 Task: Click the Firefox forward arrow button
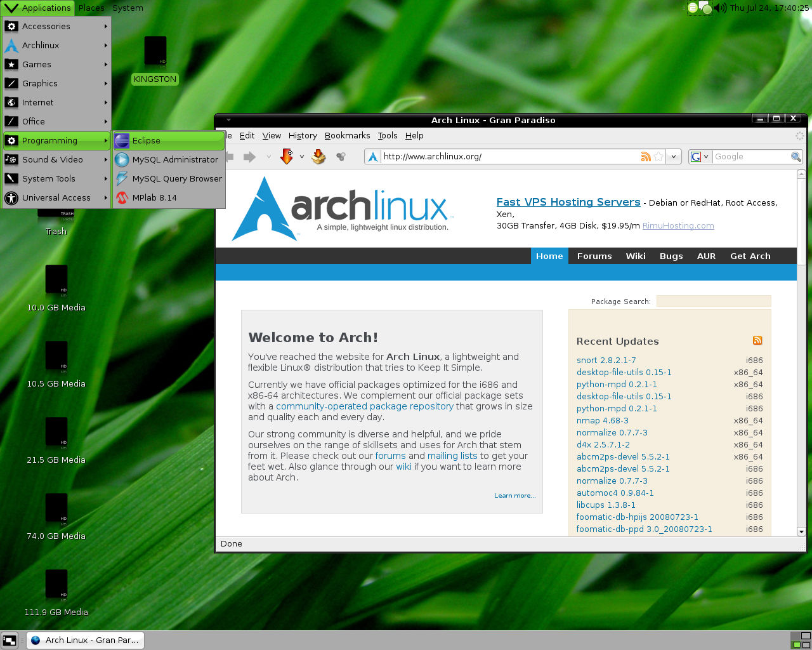[249, 157]
